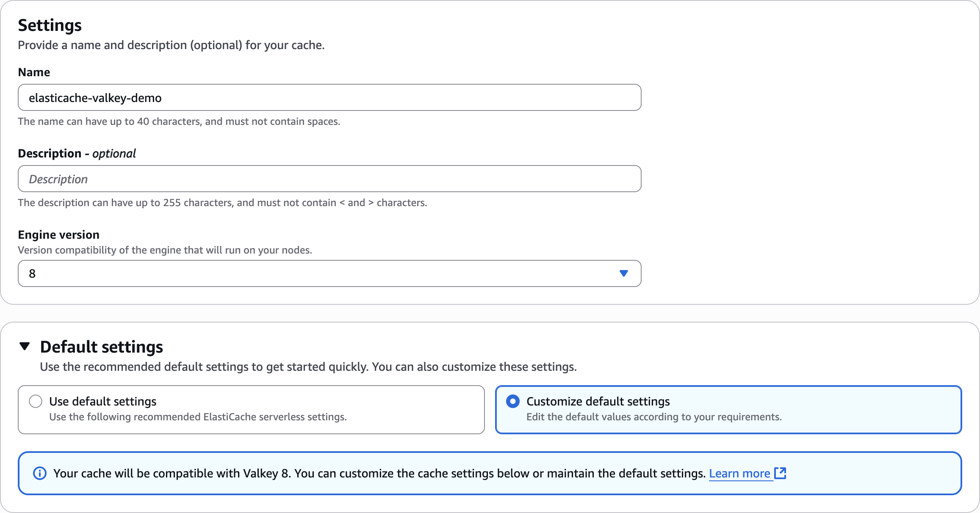Click the Customize default settings option description
This screenshot has width=980, height=513.
click(654, 417)
